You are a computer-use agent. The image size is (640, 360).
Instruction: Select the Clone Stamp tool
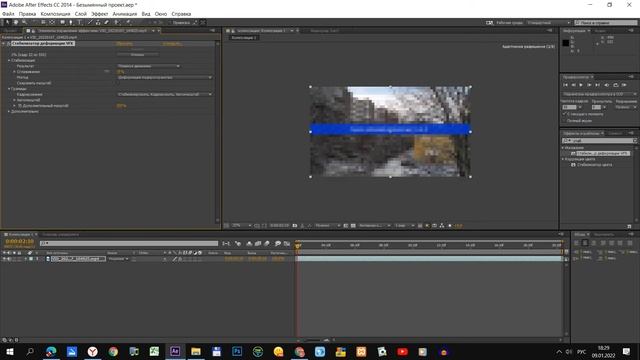coord(98,22)
